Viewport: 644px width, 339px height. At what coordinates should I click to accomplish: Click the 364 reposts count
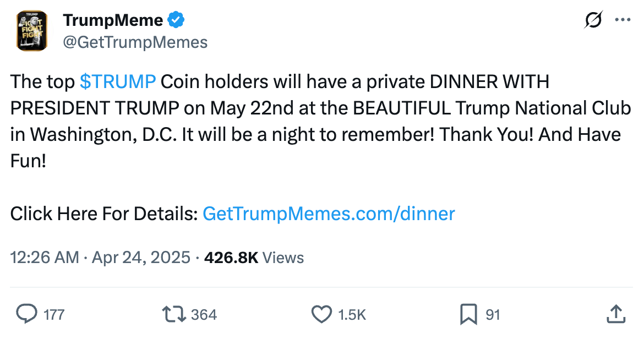point(204,315)
